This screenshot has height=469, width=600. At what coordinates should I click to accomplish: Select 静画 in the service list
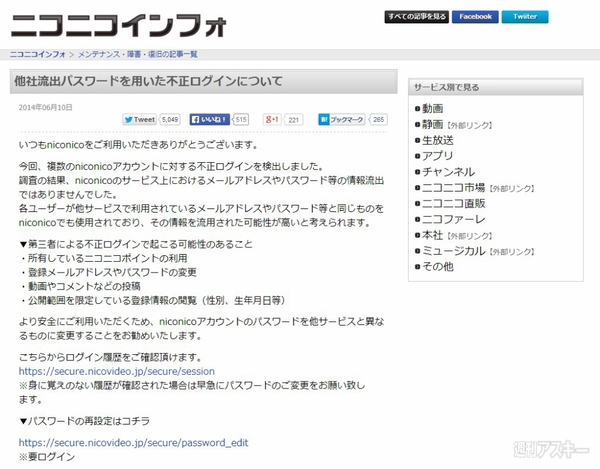point(432,124)
